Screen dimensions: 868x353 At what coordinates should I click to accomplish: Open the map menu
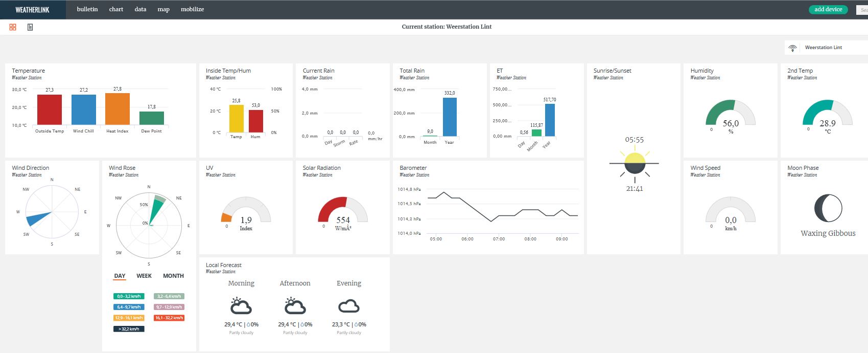click(163, 9)
